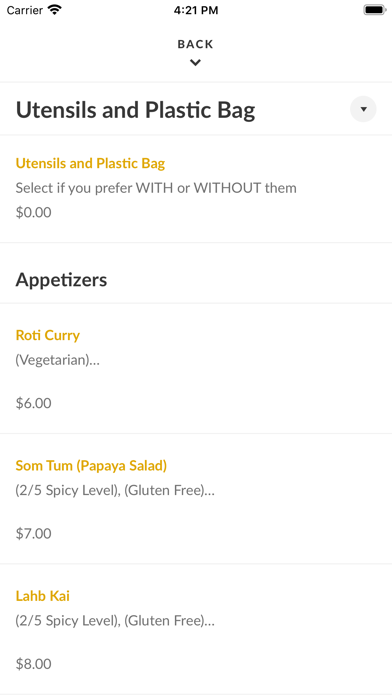The width and height of the screenshot is (392, 696).
Task: Tap the downward chevron under BACK
Action: point(195,63)
